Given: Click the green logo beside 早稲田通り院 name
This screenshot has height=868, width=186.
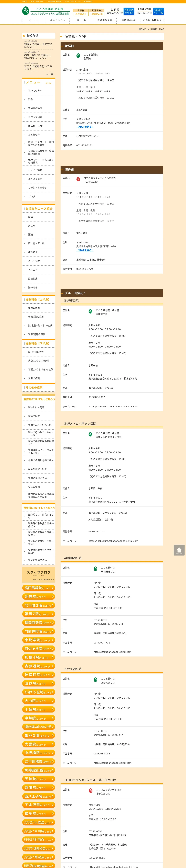Looking at the screenshot, I should click(x=95, y=569).
